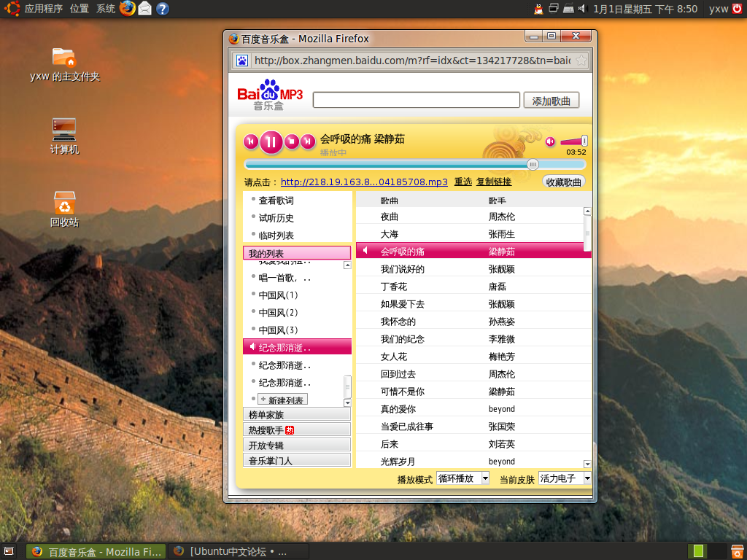Screen dimensions: 747x560
Task: Click the song table's scroll-up arrow
Action: tap(587, 211)
